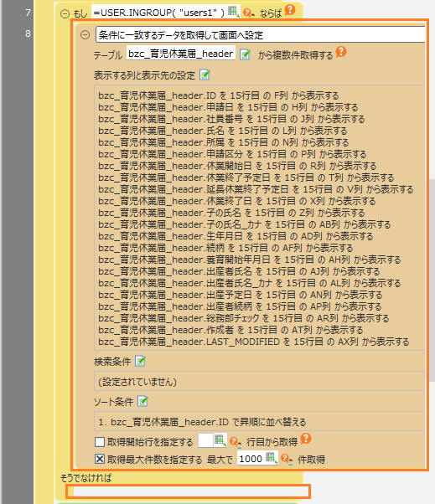The image size is (435, 504).
Task: Open formula help beside the 1000 count field
Action: (287, 459)
